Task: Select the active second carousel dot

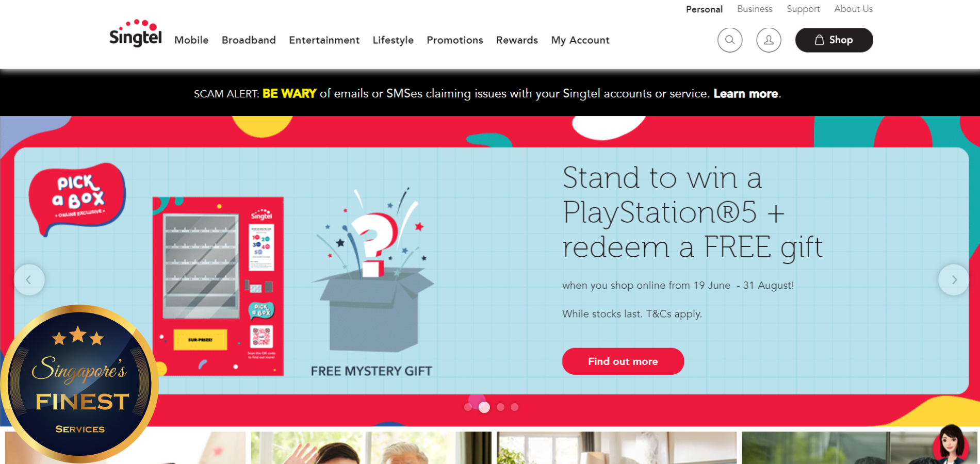Action: (484, 407)
